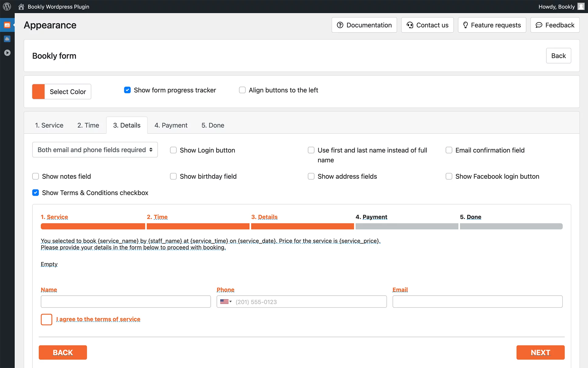Click the Empty editable text
588x368 pixels.
(x=49, y=264)
